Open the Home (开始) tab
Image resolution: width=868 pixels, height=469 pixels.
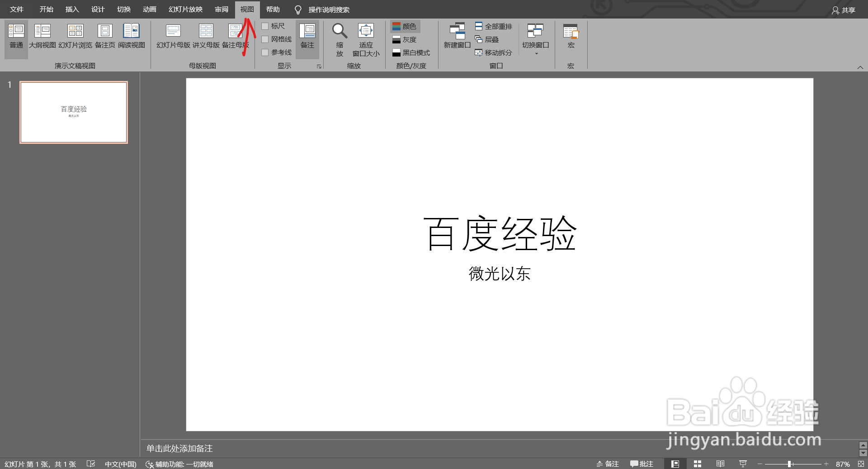tap(46, 9)
